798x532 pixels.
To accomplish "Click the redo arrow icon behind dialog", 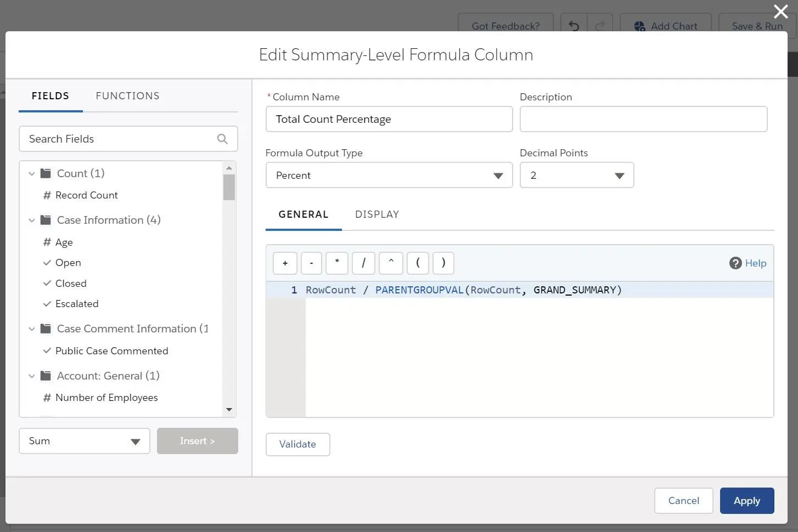I will (600, 26).
